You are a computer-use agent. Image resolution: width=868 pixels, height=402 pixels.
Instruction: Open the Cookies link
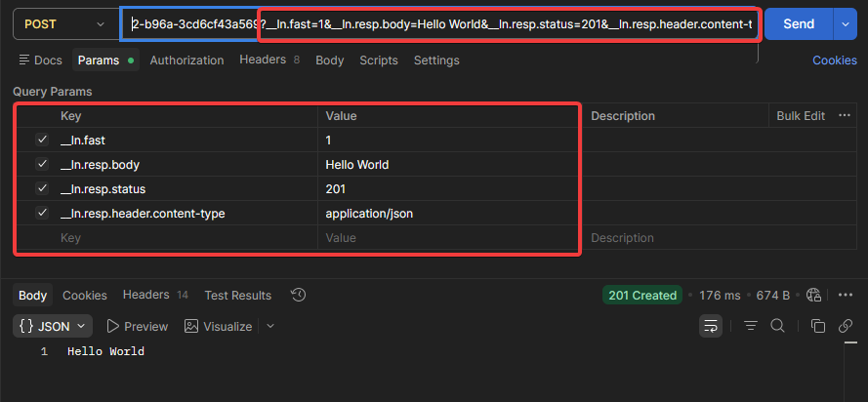coord(834,60)
